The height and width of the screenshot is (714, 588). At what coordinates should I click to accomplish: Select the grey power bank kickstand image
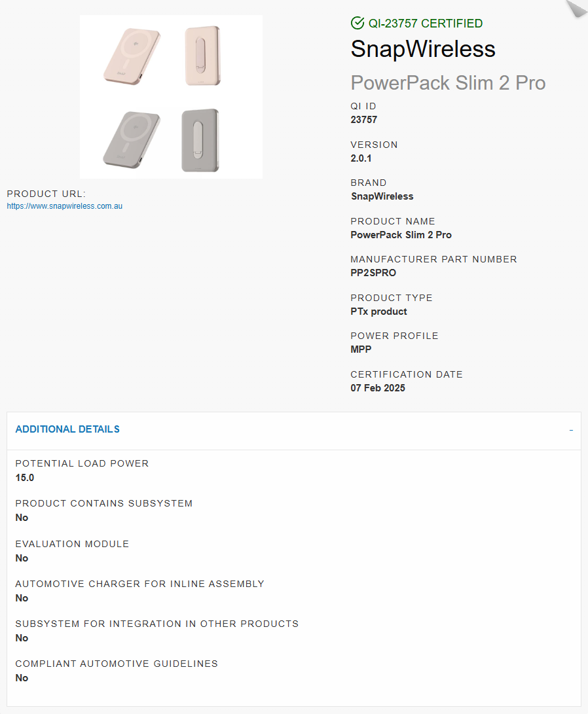point(200,140)
